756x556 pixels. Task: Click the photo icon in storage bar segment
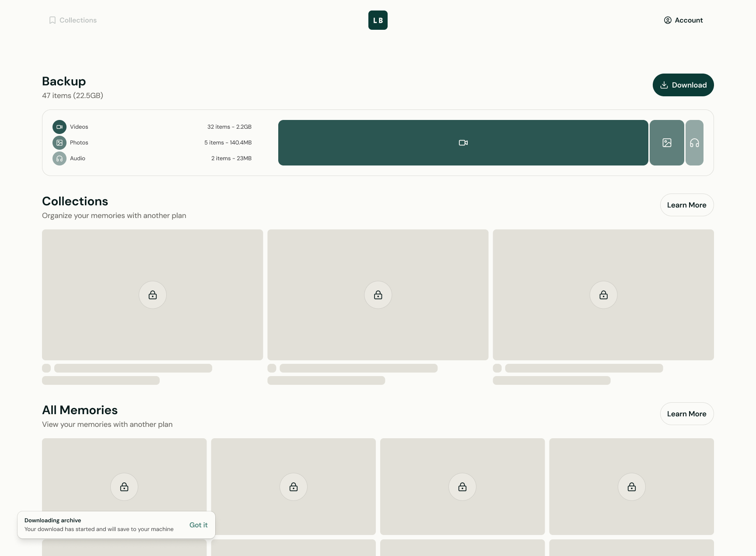tap(667, 143)
